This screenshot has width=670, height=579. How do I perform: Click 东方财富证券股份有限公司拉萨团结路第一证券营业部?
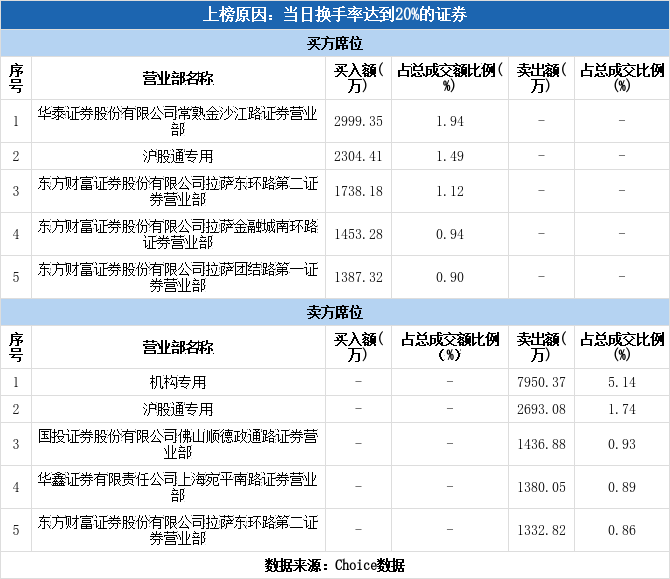click(x=178, y=277)
